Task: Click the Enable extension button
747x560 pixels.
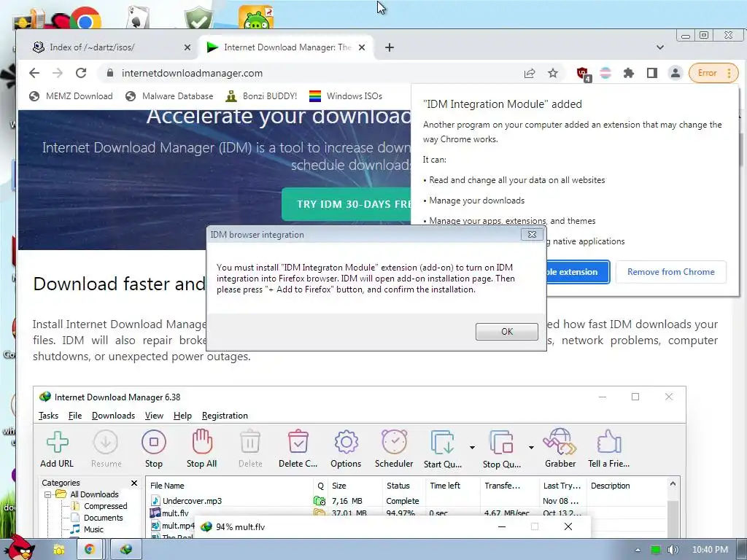Action: point(578,272)
